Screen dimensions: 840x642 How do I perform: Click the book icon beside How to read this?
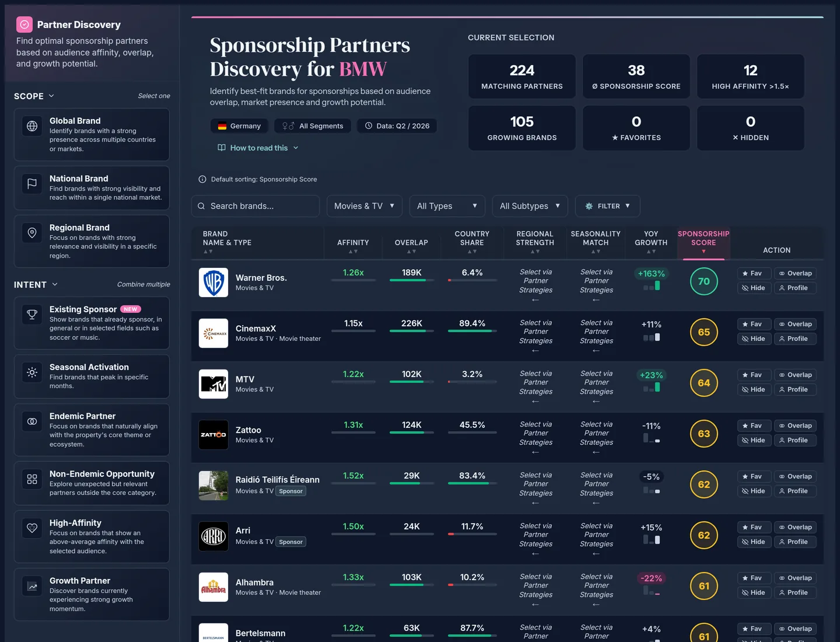click(x=222, y=148)
